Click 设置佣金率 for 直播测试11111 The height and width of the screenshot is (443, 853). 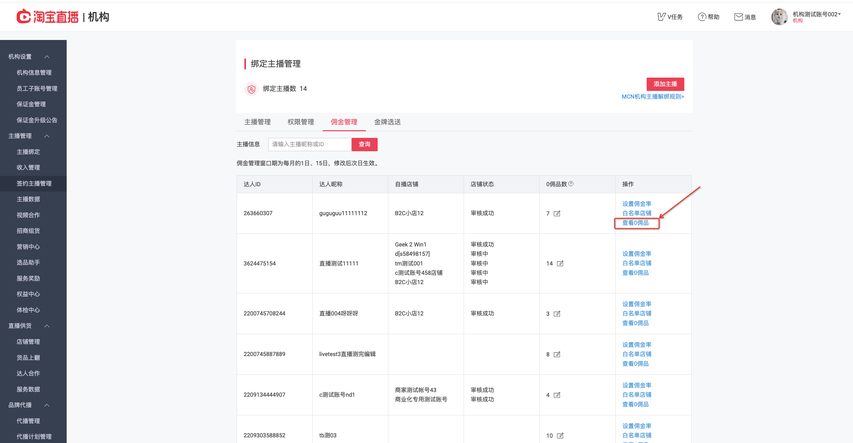[x=636, y=254]
